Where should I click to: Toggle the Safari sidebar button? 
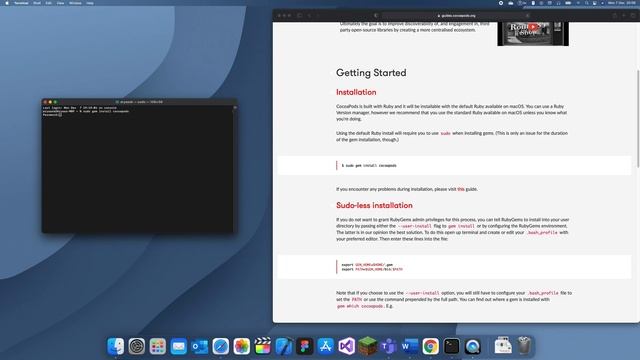click(300, 16)
